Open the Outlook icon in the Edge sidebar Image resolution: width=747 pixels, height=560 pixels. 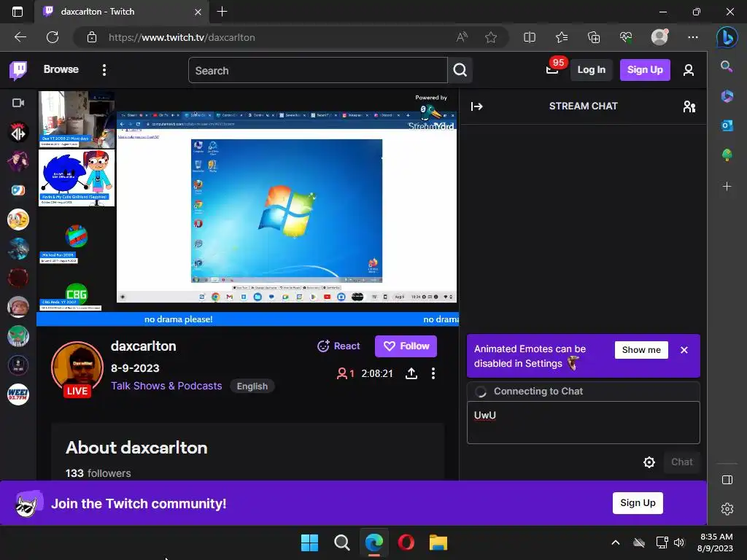[x=727, y=125]
